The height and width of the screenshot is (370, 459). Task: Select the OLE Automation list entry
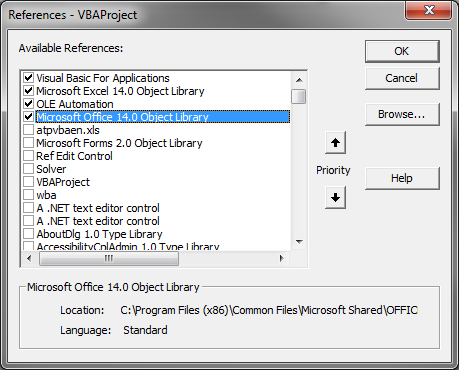point(75,104)
